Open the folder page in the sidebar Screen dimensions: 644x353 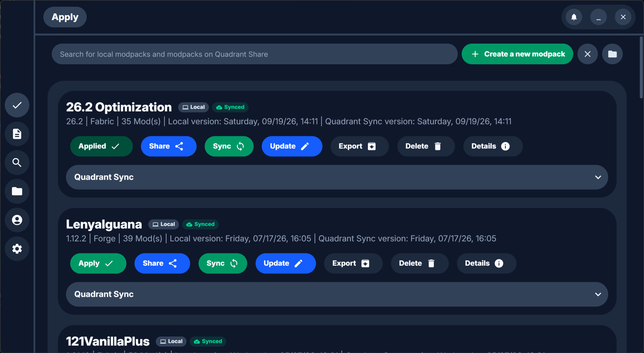tap(17, 191)
